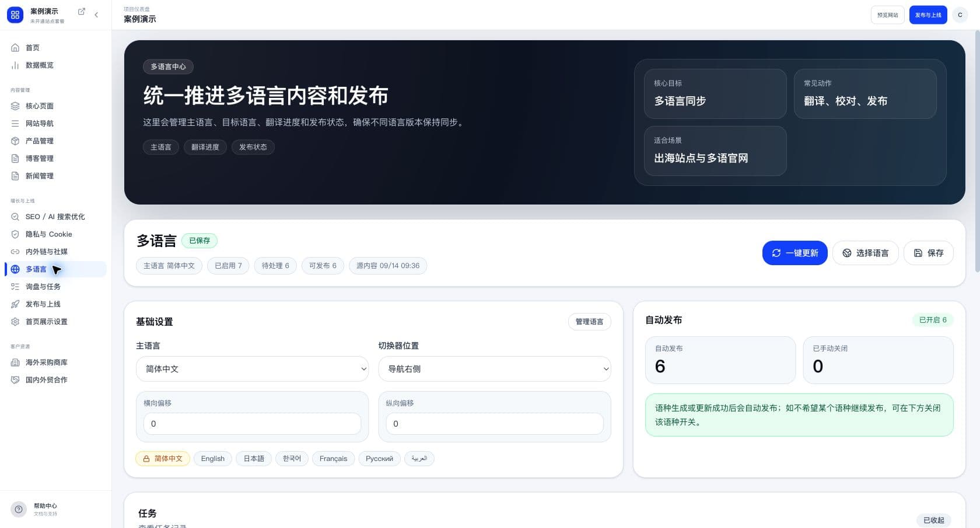Screen dimensions: 980x528
Task: Click the user avatar C
Action: pos(960,15)
